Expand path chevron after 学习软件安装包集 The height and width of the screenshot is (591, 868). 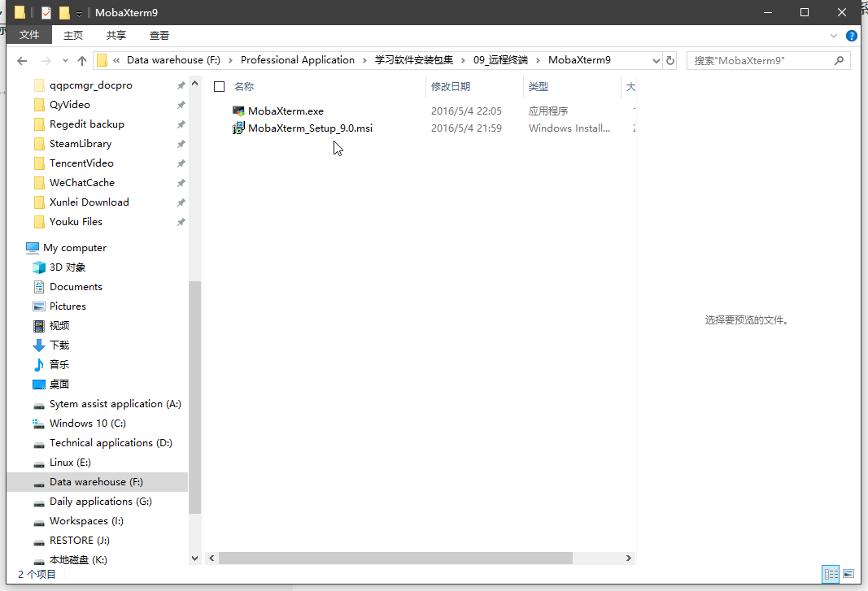coord(464,61)
